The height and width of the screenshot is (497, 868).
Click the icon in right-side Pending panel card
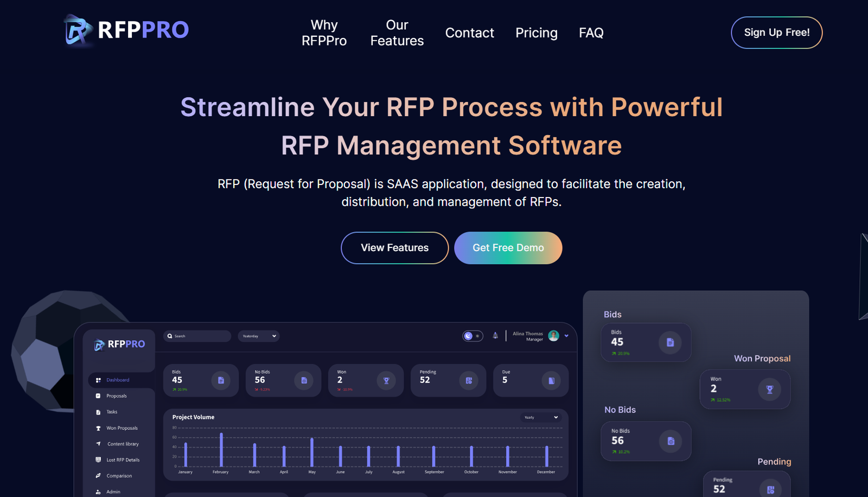click(770, 489)
